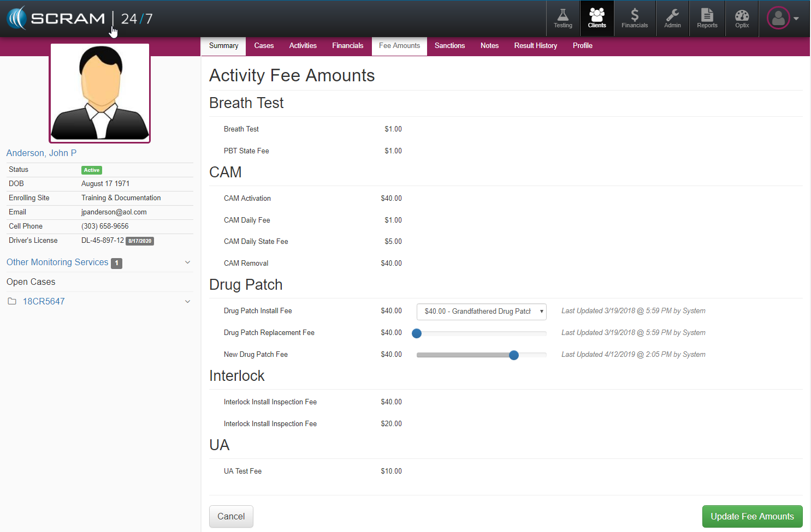Click the SCRAM 24/7 logo
The width and height of the screenshot is (811, 532).
click(x=80, y=19)
